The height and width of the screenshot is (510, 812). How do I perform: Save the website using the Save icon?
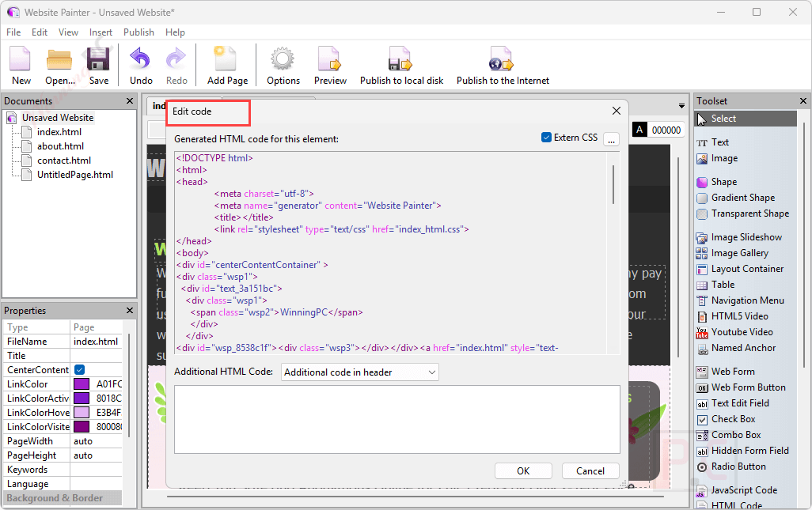point(98,65)
